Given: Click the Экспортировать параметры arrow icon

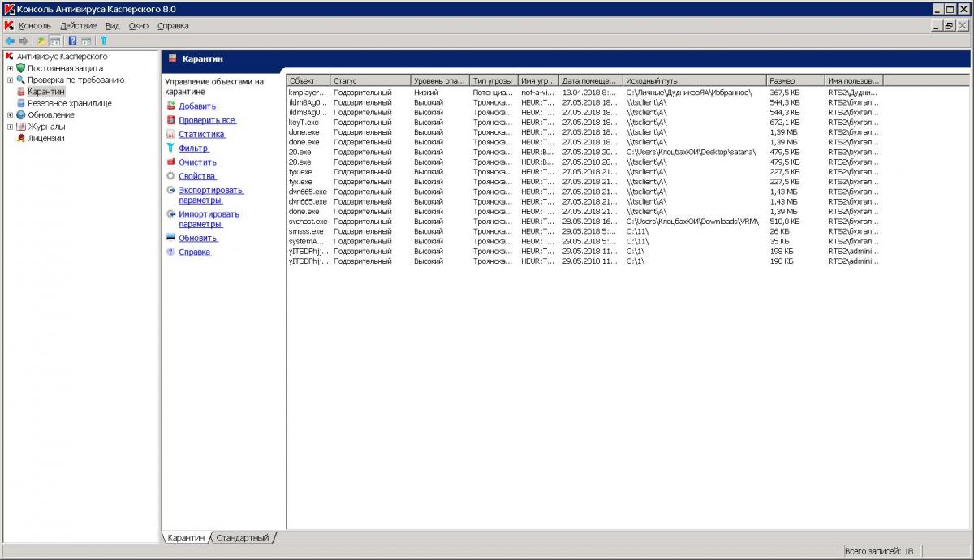Looking at the screenshot, I should (x=170, y=191).
